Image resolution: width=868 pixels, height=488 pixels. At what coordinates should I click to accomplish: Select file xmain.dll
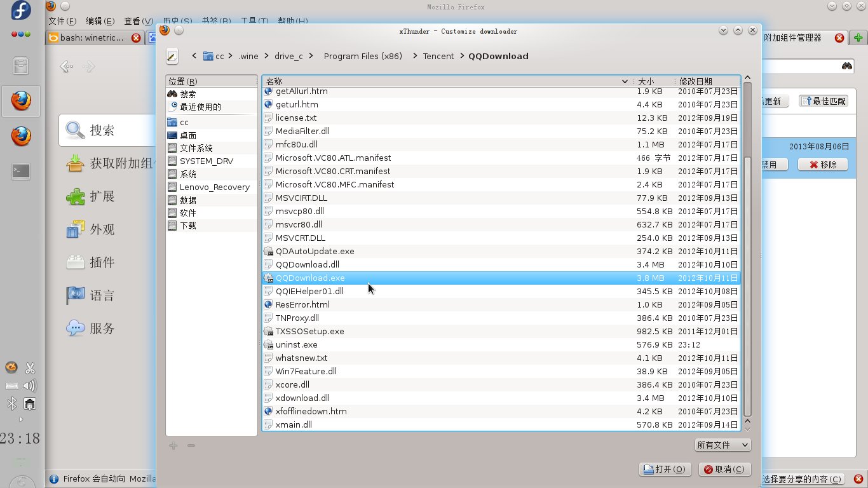click(501, 424)
